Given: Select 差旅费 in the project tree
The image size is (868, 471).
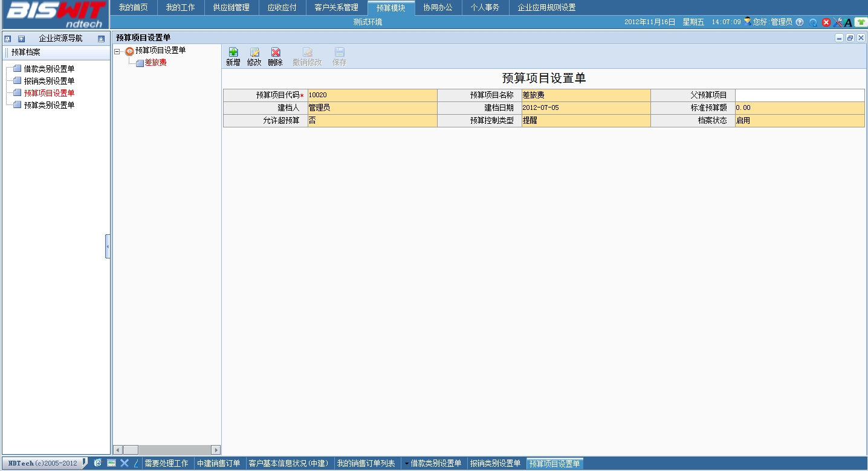Looking at the screenshot, I should click(156, 63).
